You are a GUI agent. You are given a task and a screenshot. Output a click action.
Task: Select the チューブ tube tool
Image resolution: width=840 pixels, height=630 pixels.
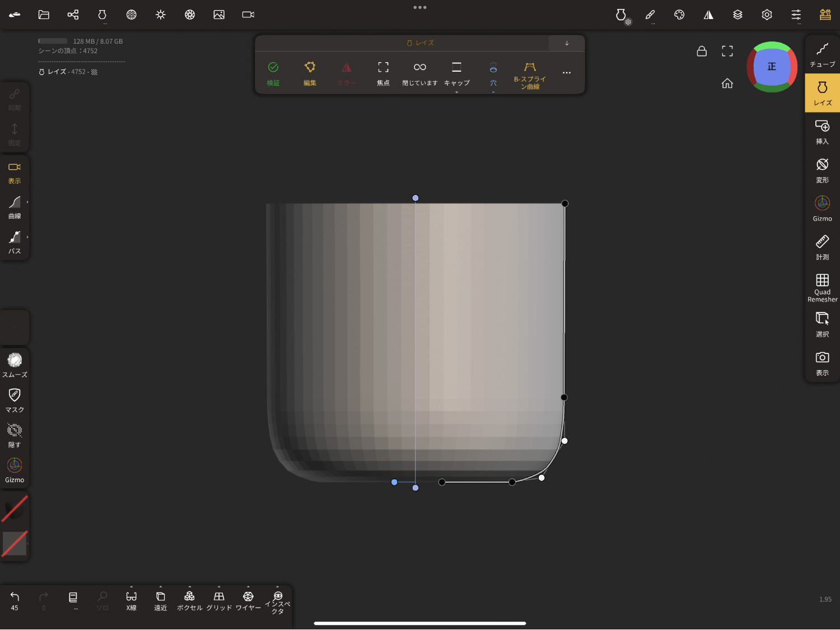tap(822, 55)
